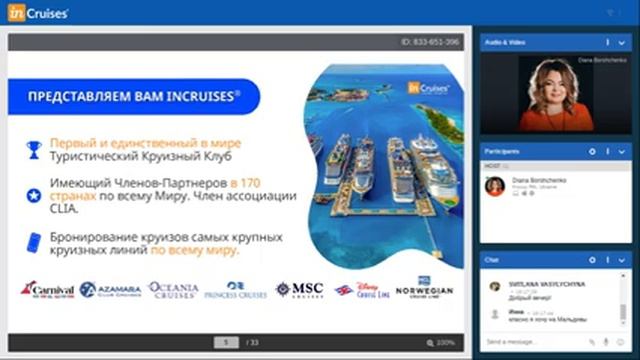The width and height of the screenshot is (640, 360).
Task: Select Diana Borshchenko's name in Participants list
Action: click(x=539, y=180)
